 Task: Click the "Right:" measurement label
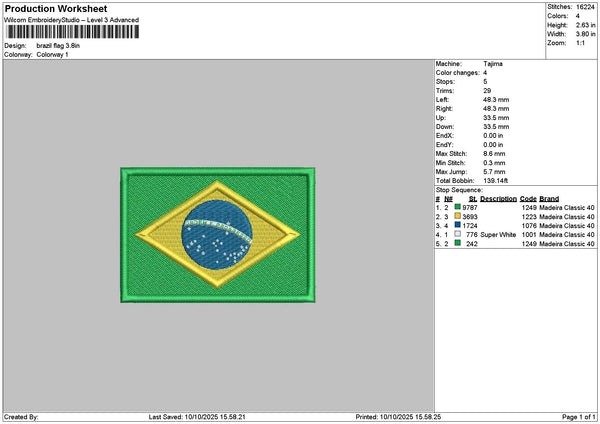click(x=444, y=109)
